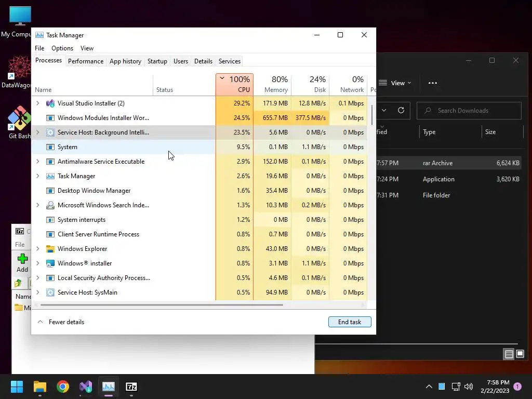Show hidden tray icons chevron
Screen dimensions: 532x399
click(429, 387)
